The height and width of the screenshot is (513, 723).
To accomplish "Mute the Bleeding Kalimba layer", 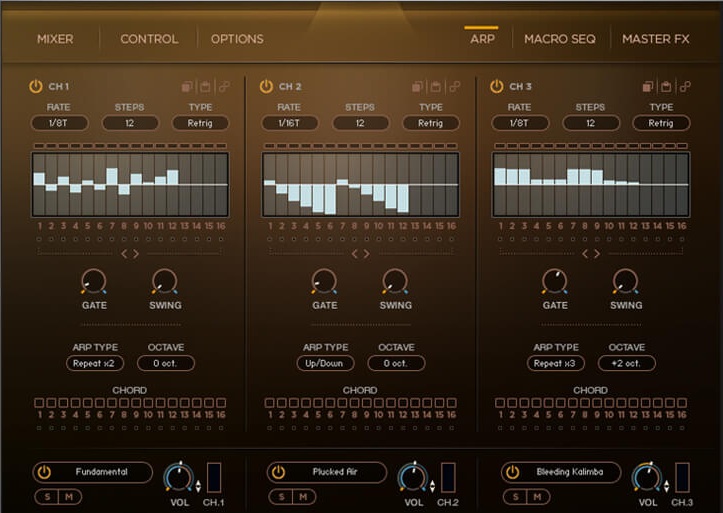I will (x=538, y=497).
